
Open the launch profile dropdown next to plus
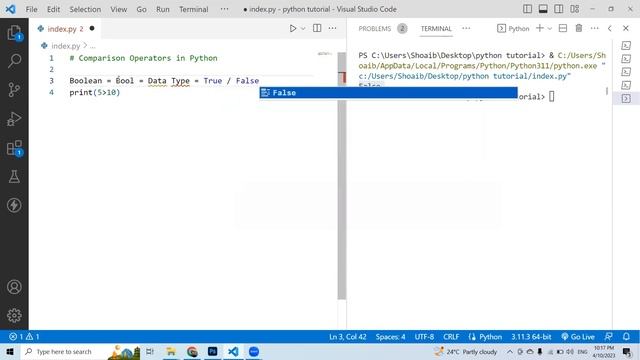pos(550,29)
